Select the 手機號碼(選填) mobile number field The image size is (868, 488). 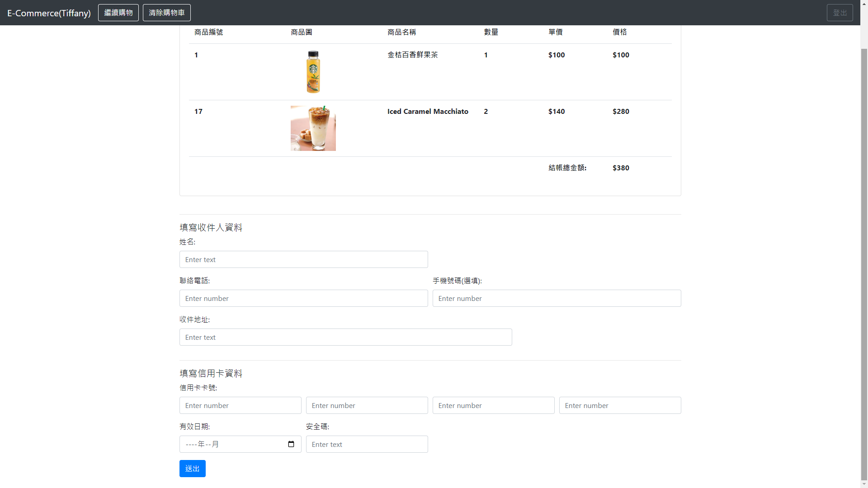pos(557,298)
